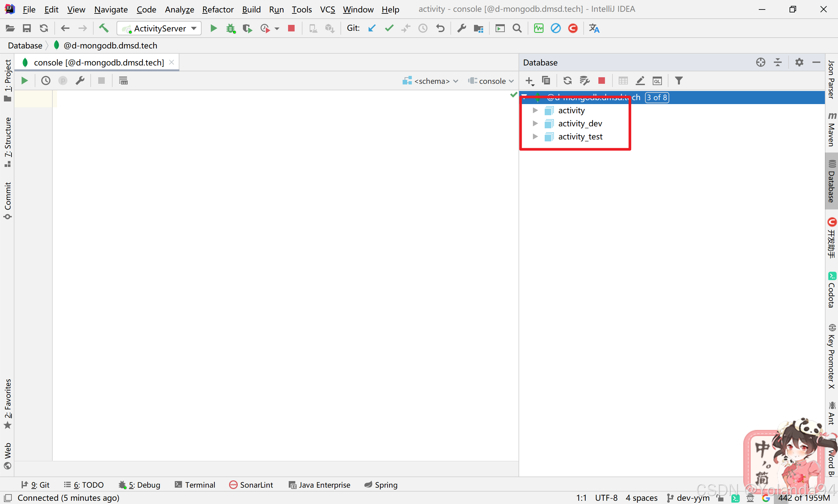Click the Translate icon in main toolbar
This screenshot has height=504, width=838.
point(594,28)
